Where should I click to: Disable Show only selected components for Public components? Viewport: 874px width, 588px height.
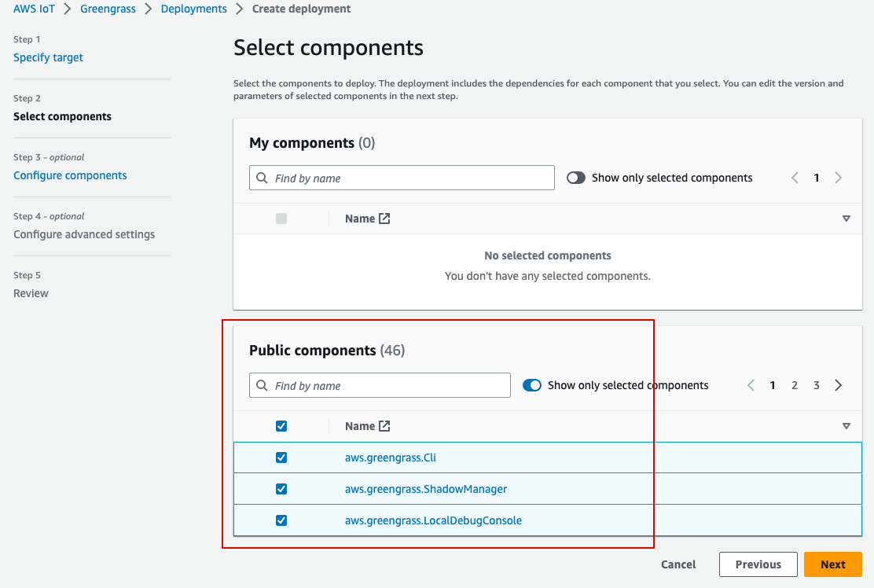pyautogui.click(x=532, y=385)
